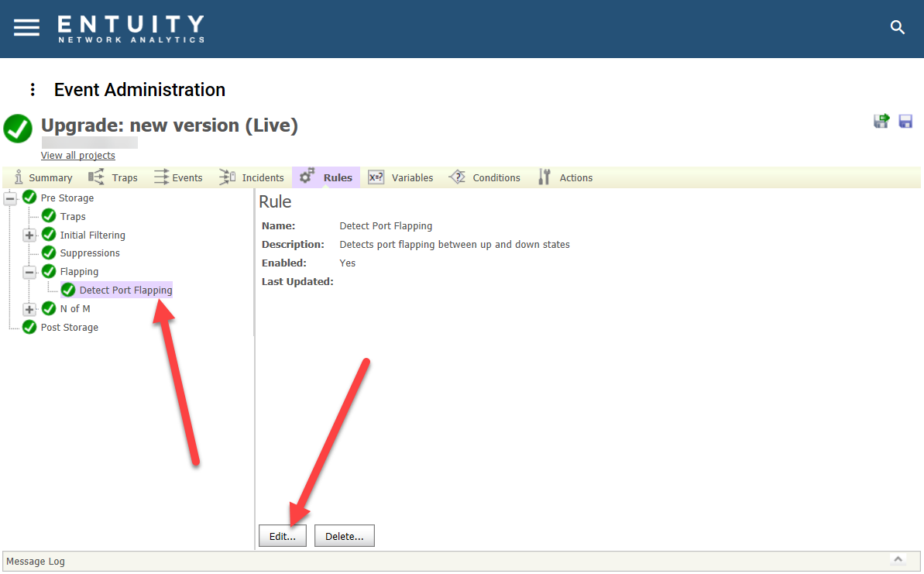Select the Pre Storage tree item

click(67, 198)
